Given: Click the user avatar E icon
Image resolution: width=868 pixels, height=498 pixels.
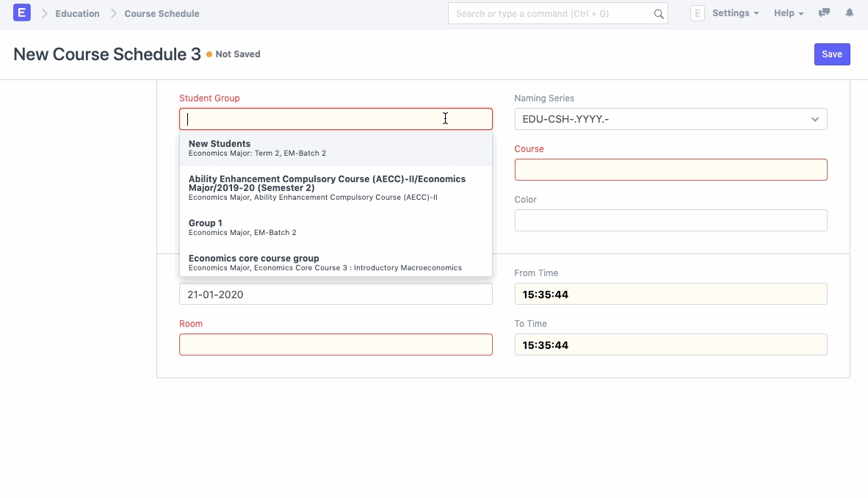Looking at the screenshot, I should (698, 13).
